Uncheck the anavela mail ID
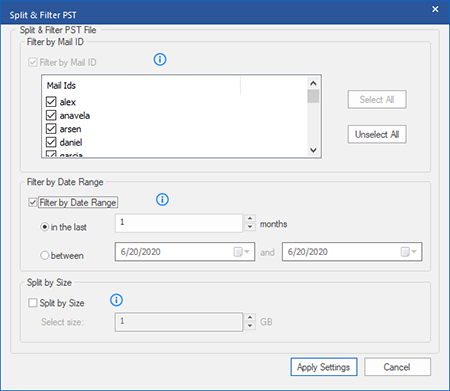Image resolution: width=450 pixels, height=391 pixels. pos(51,115)
